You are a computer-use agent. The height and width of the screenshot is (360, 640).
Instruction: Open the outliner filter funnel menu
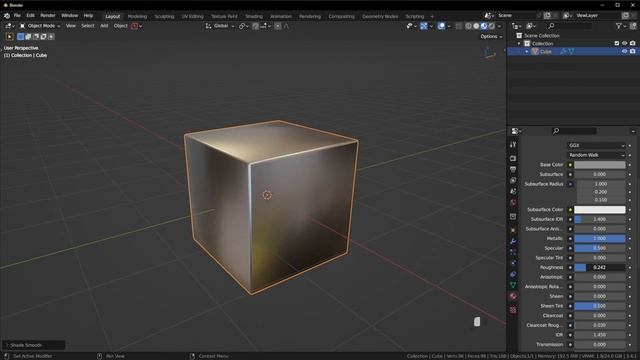pos(620,26)
